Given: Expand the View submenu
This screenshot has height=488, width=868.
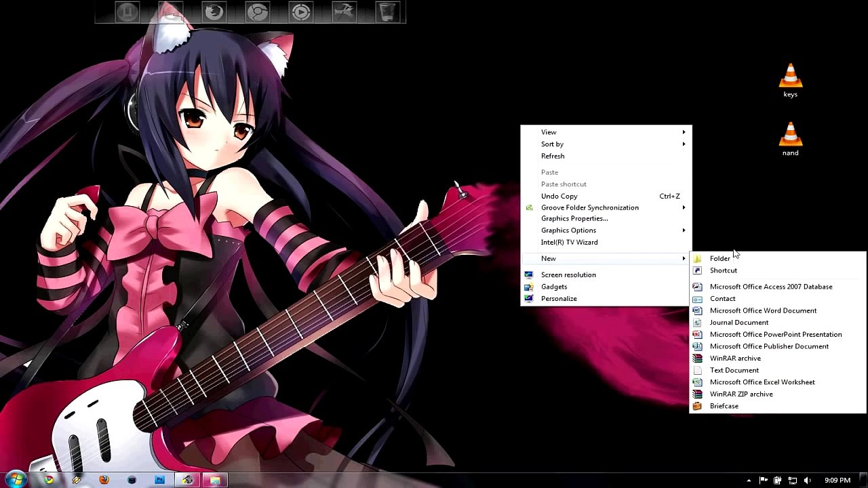Looking at the screenshot, I should click(606, 132).
